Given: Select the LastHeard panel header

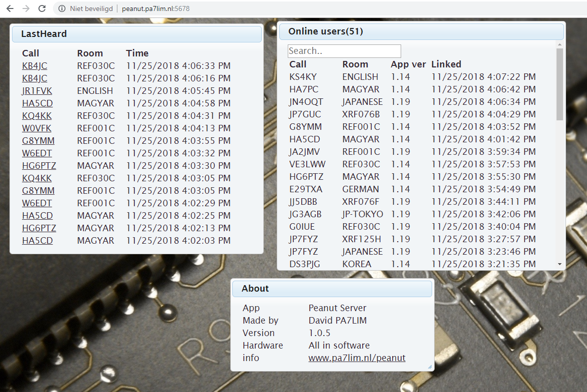Looking at the screenshot, I should point(136,34).
